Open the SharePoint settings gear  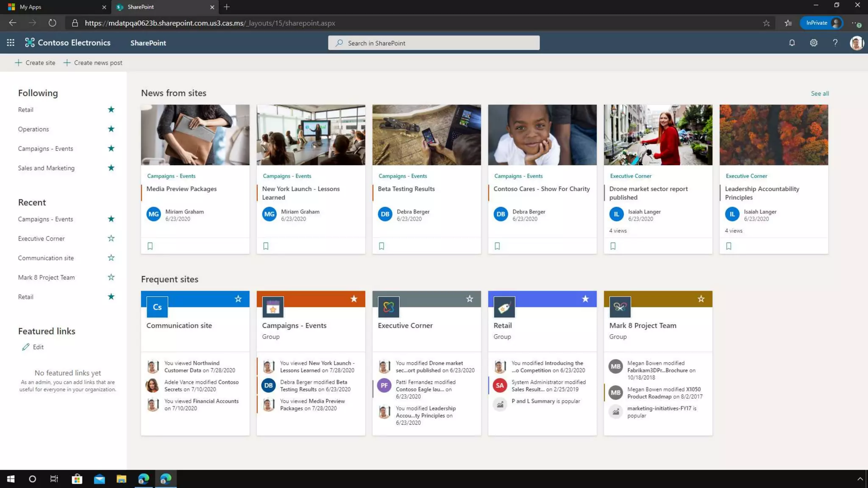pos(813,43)
